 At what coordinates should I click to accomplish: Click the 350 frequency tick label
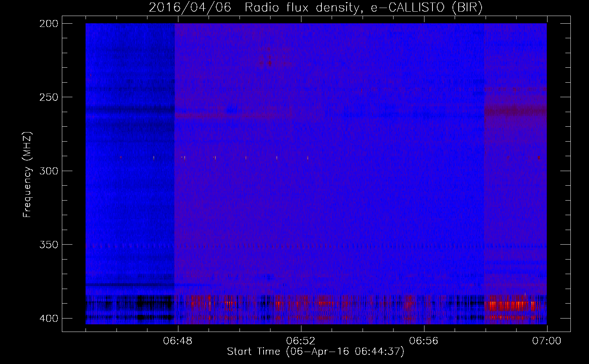[48, 245]
